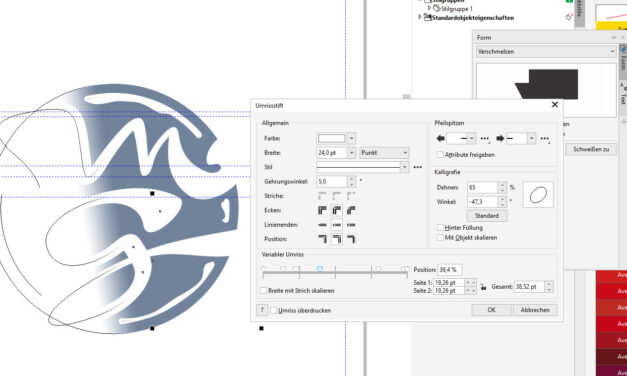627x376 pixels.
Task: Select the third dashes (Striche) option icon
Action: pos(351,196)
